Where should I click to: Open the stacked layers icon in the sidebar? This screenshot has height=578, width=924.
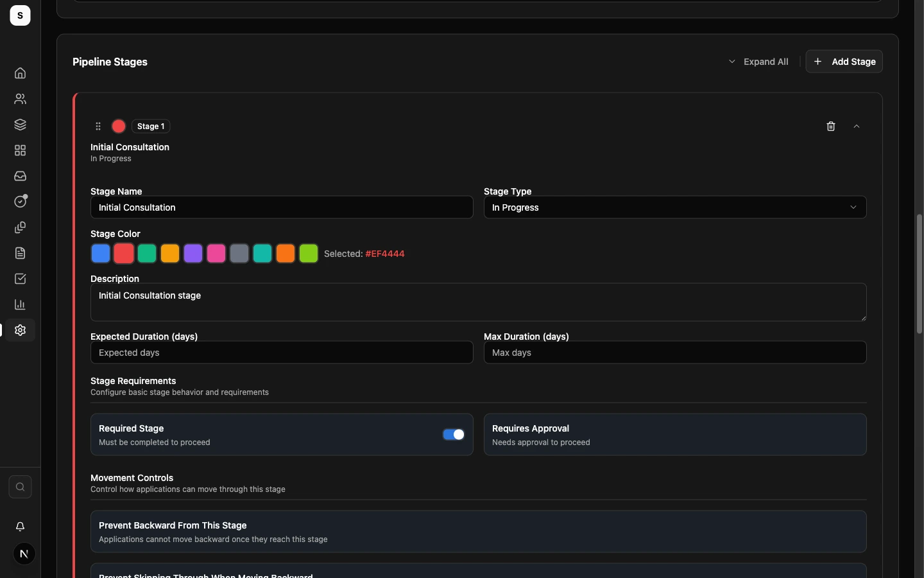click(20, 125)
